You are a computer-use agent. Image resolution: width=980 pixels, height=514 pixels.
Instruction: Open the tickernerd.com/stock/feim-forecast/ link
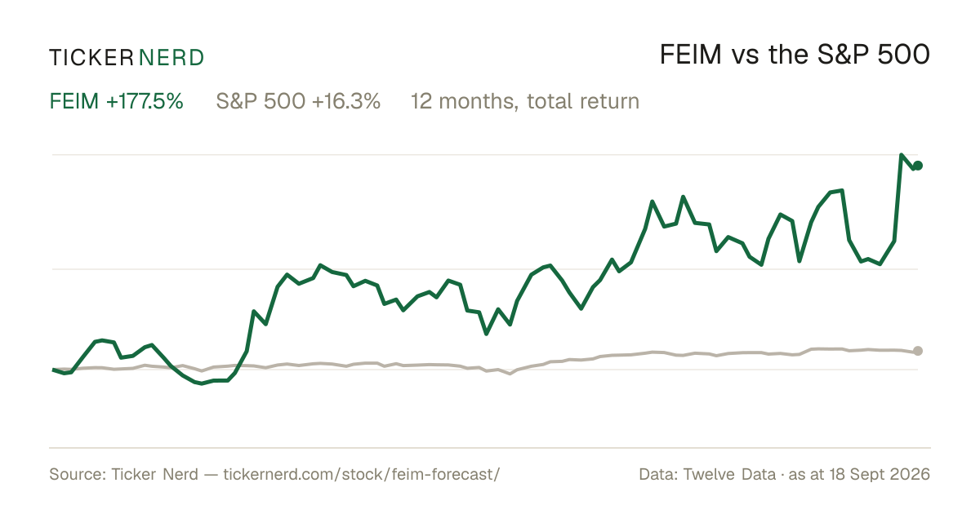[x=360, y=474]
